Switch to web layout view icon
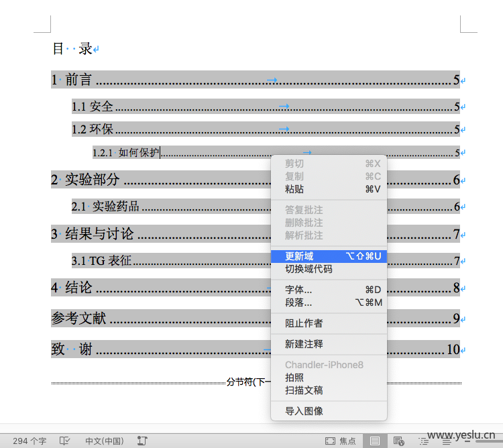 pyautogui.click(x=399, y=441)
